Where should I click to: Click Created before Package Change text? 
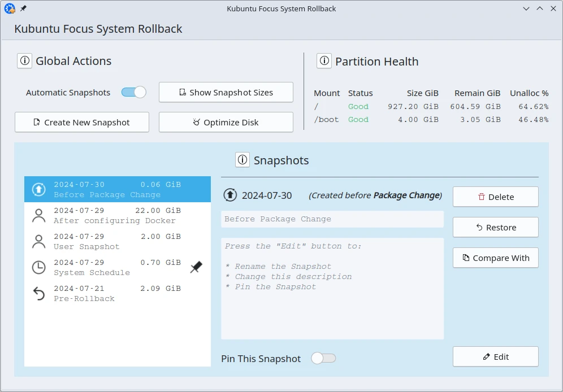click(375, 195)
